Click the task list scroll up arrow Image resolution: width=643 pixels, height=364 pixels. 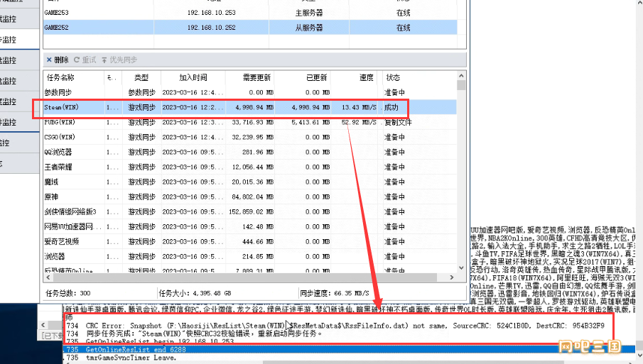461,76
